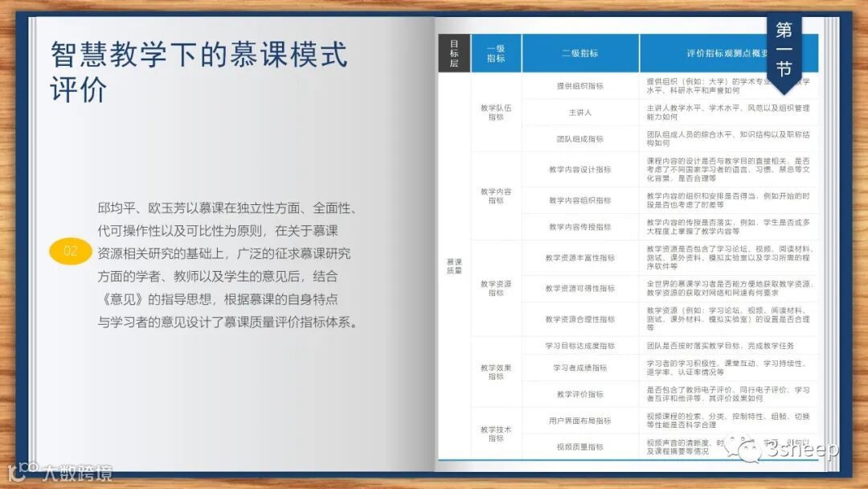The image size is (868, 489).
Task: Click the description starting 全世界的慕课学习者
Action: click(x=729, y=288)
